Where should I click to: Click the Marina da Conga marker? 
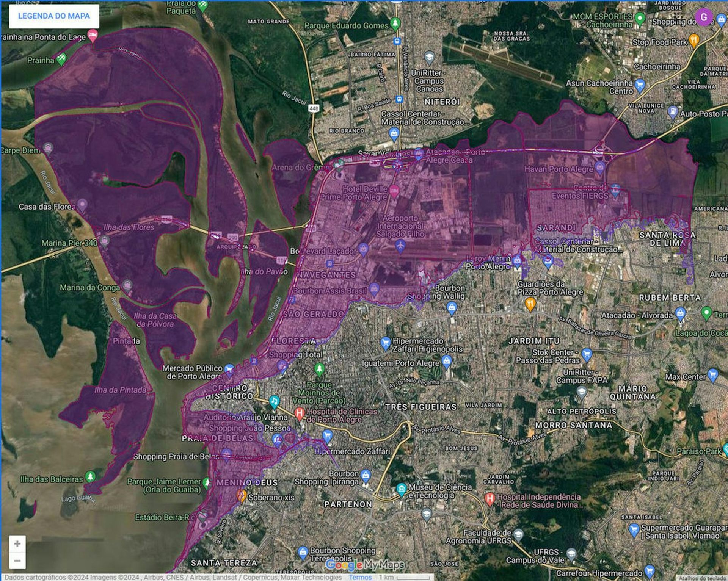(127, 286)
